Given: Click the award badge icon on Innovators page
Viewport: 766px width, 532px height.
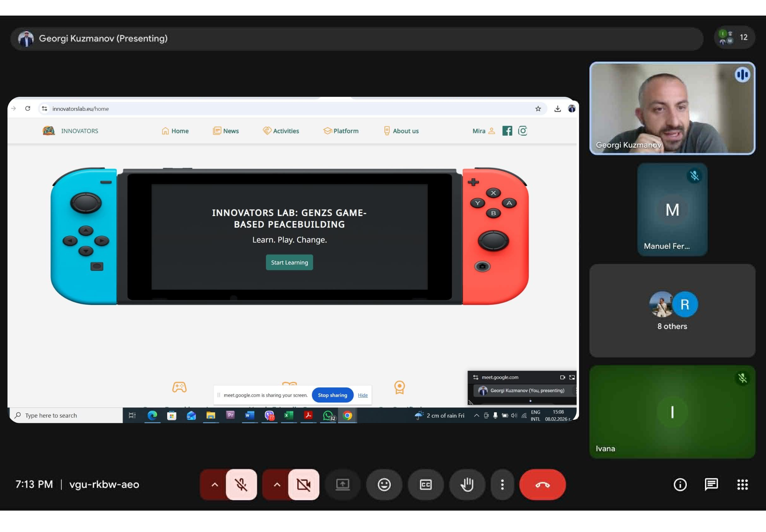Looking at the screenshot, I should click(x=399, y=387).
